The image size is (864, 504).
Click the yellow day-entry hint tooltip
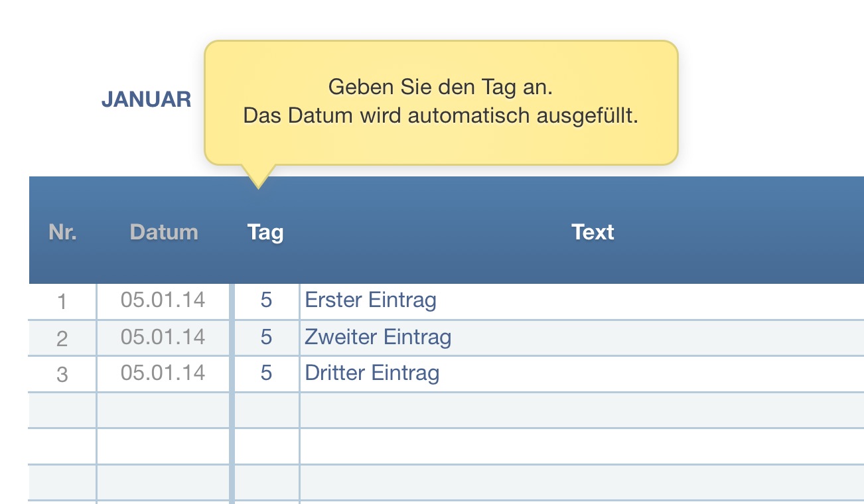[x=441, y=103]
